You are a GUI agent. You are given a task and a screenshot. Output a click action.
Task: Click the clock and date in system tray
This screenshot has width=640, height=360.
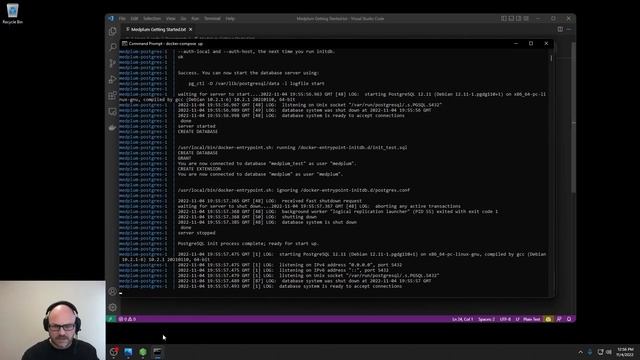coord(625,352)
